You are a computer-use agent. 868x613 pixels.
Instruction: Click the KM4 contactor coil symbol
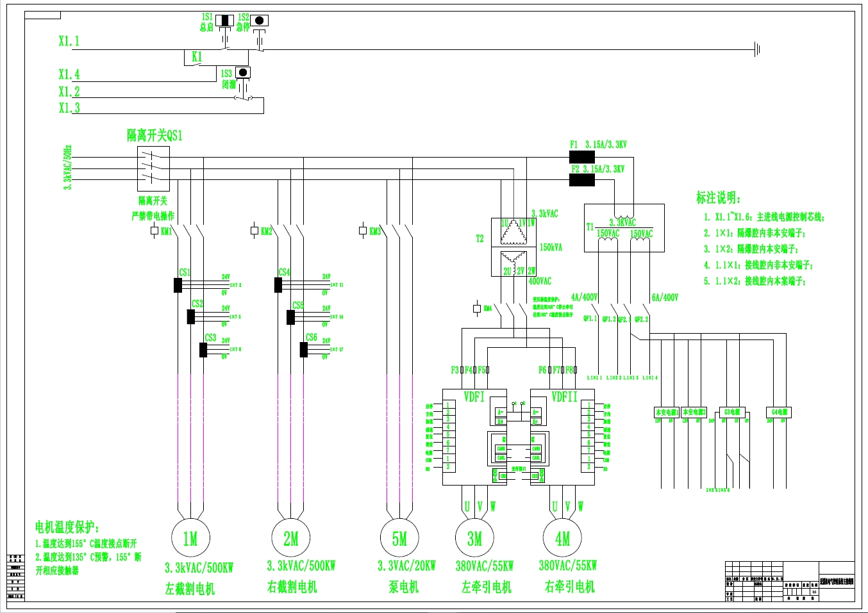pos(476,309)
